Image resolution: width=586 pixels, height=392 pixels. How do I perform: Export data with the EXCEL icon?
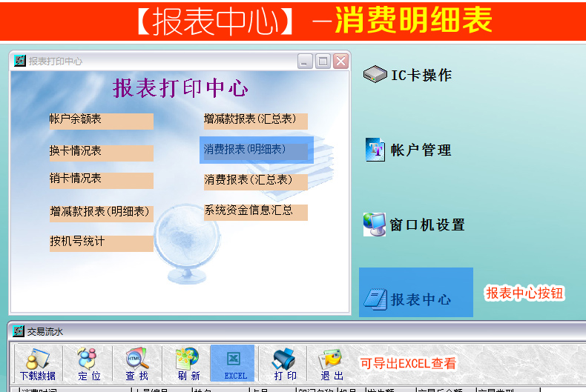click(233, 363)
